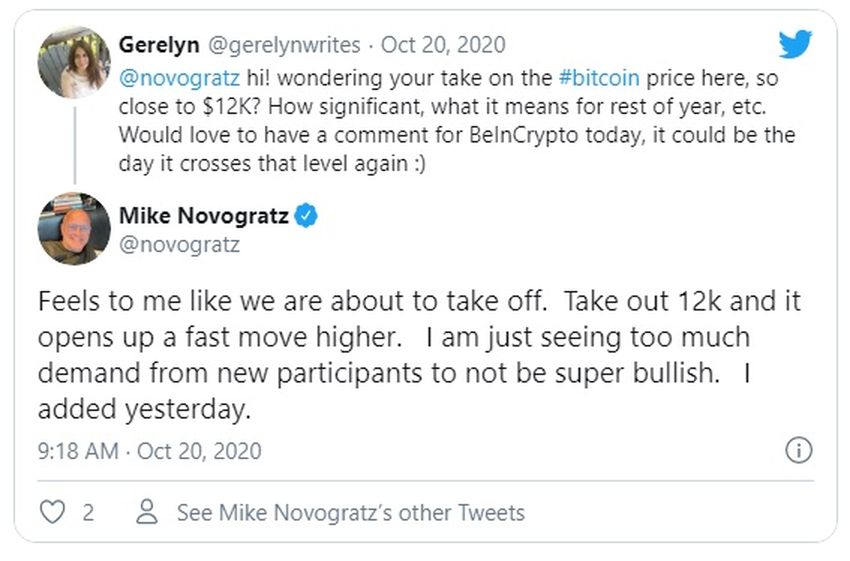
Task: Click the thread line connecting the avatars
Action: (74, 142)
